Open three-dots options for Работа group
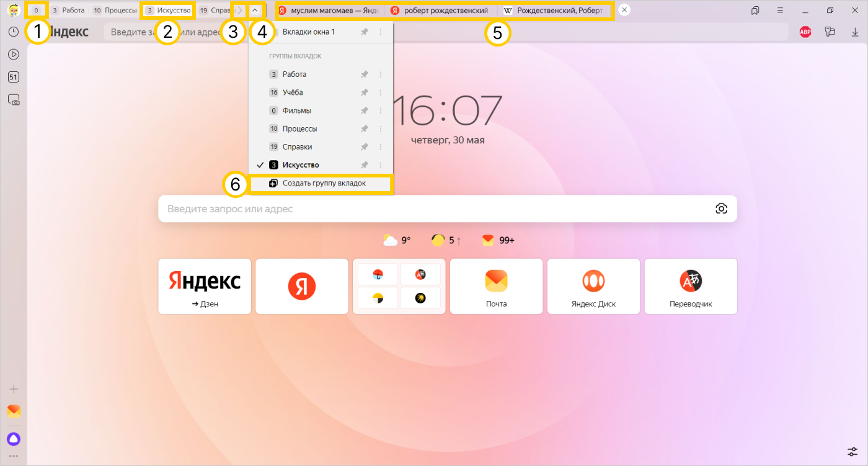This screenshot has width=868, height=466. (x=381, y=74)
